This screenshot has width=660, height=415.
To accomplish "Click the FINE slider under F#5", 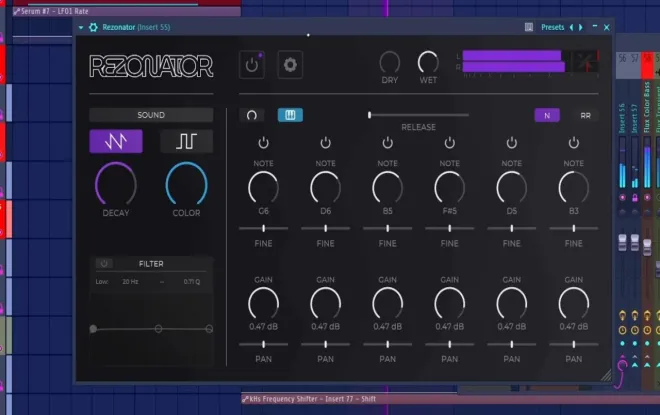I will [x=450, y=228].
